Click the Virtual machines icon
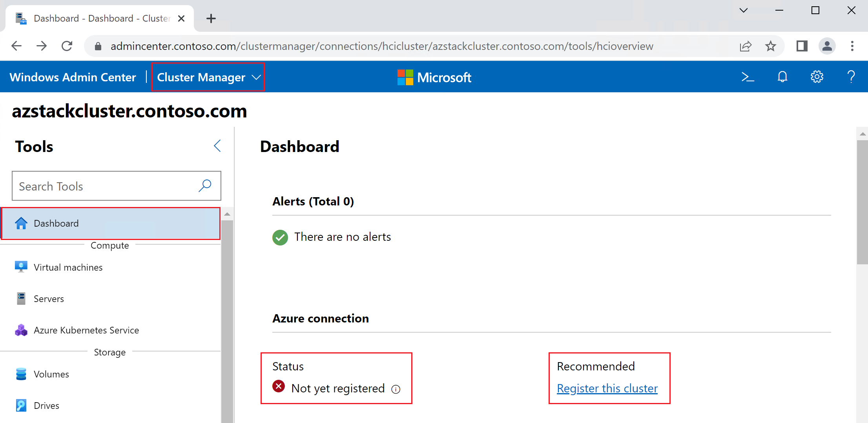This screenshot has width=868, height=423. pos(21,267)
